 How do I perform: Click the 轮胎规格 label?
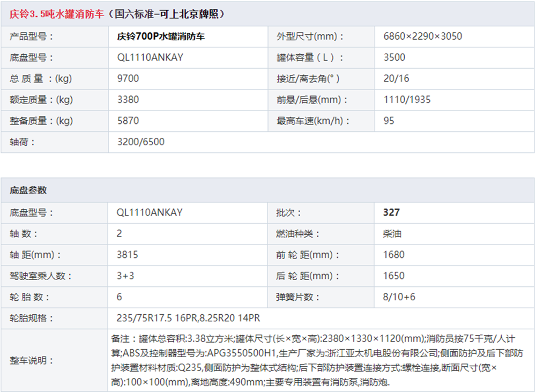(31, 318)
